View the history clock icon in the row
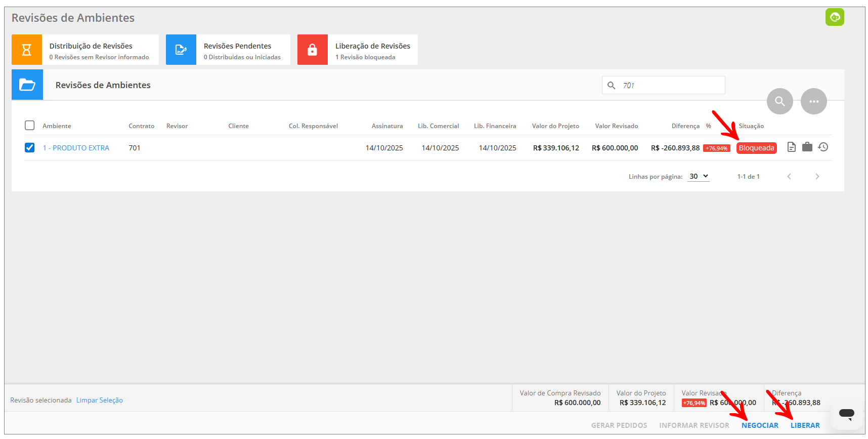Image resolution: width=868 pixels, height=439 pixels. pyautogui.click(x=823, y=147)
